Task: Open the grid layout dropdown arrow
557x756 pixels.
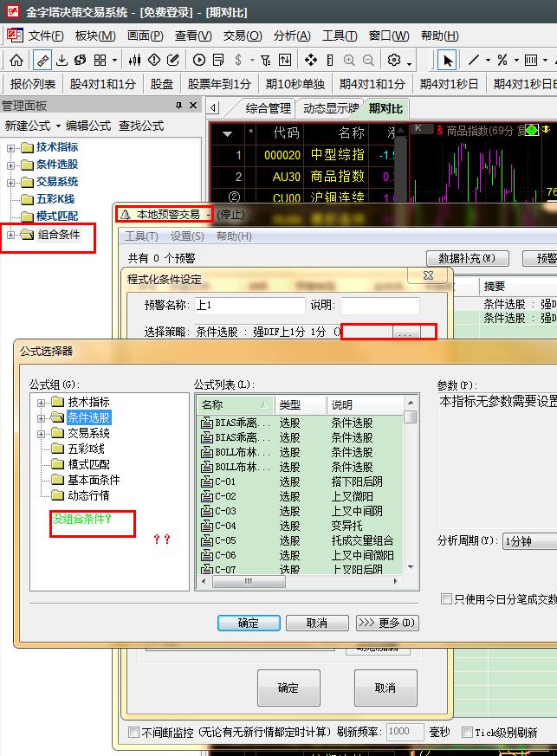Action: (x=114, y=61)
